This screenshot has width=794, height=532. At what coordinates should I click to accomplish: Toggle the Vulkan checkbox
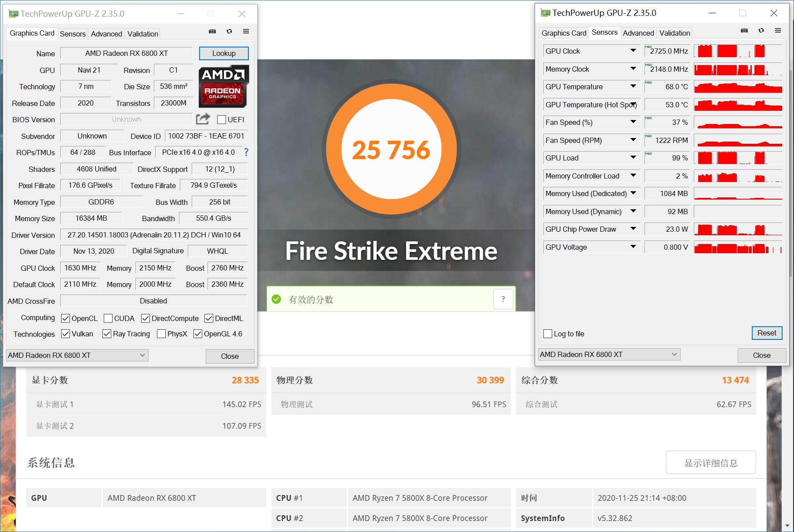point(66,334)
